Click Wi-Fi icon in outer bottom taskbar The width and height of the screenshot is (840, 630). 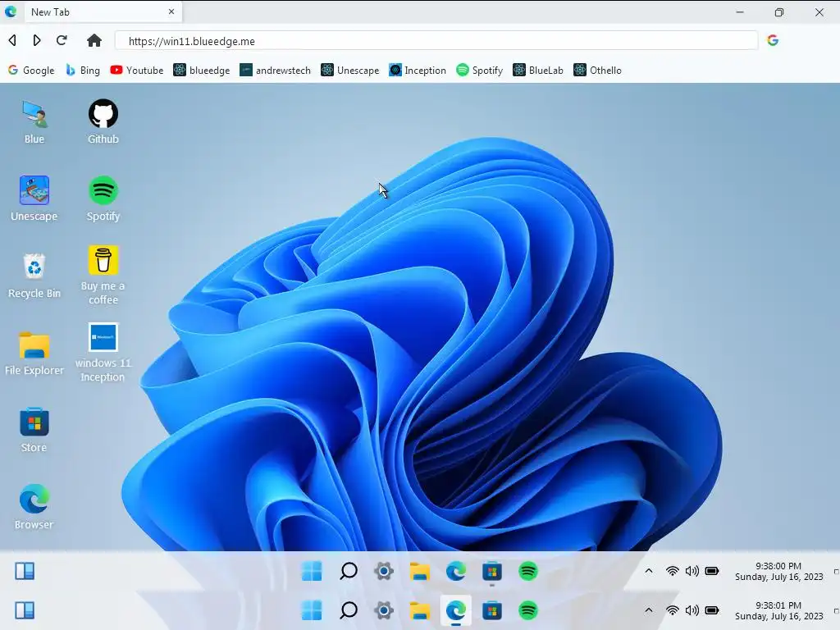[673, 610]
